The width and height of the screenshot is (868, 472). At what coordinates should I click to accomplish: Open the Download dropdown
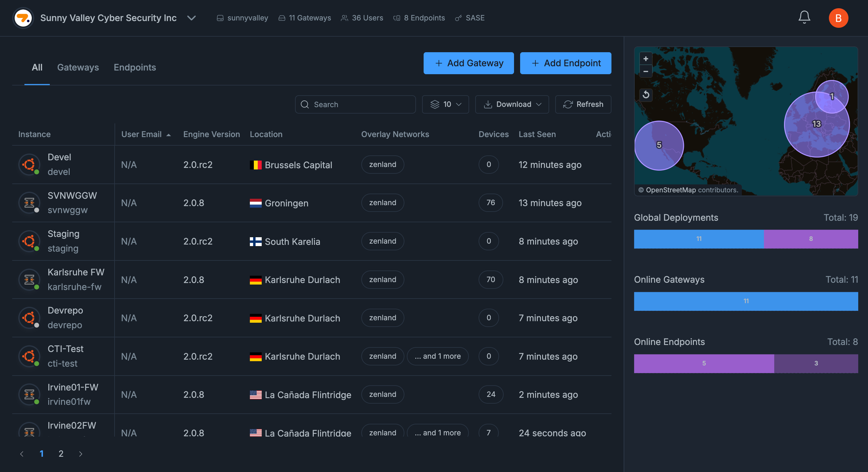tap(512, 104)
